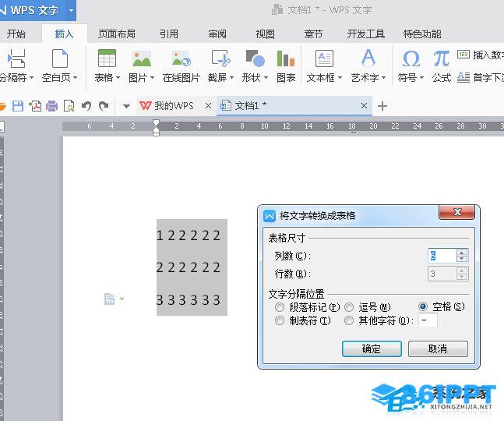Click the Print icon

(51, 106)
